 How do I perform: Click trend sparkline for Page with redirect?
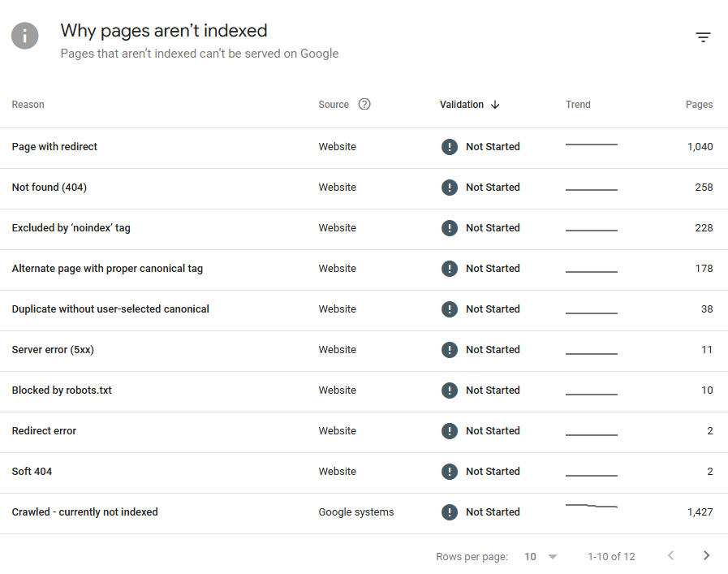coord(592,145)
